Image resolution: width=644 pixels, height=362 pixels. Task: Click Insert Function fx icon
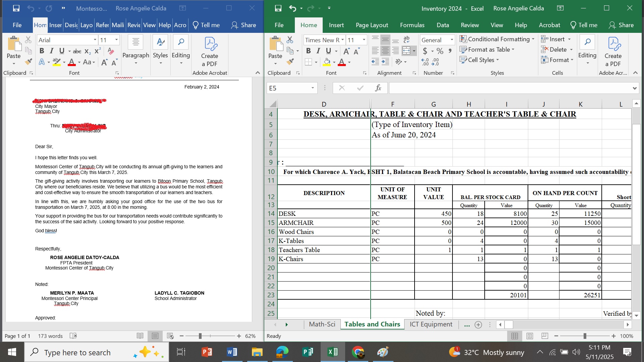pos(378,88)
